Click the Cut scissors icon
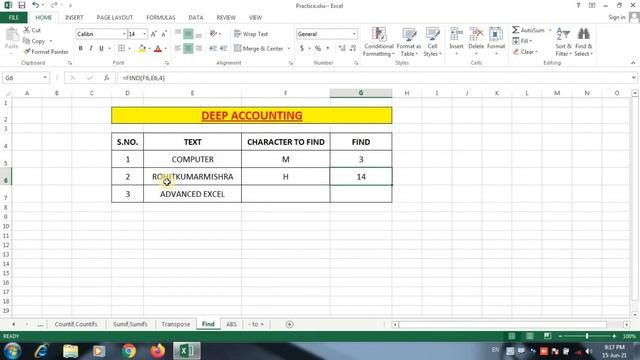 pyautogui.click(x=27, y=30)
